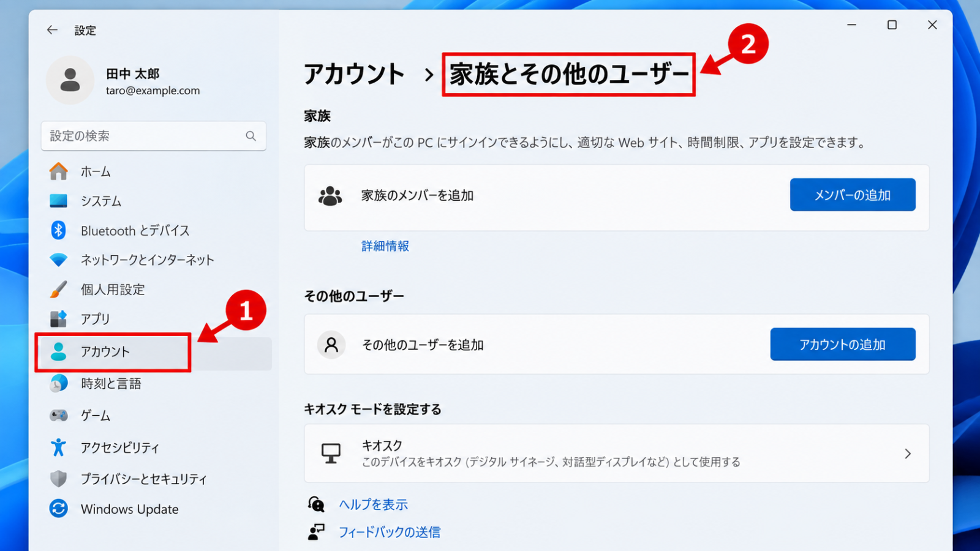Click the ネットワーク wifi diamond icon
980x551 pixels.
(x=59, y=260)
